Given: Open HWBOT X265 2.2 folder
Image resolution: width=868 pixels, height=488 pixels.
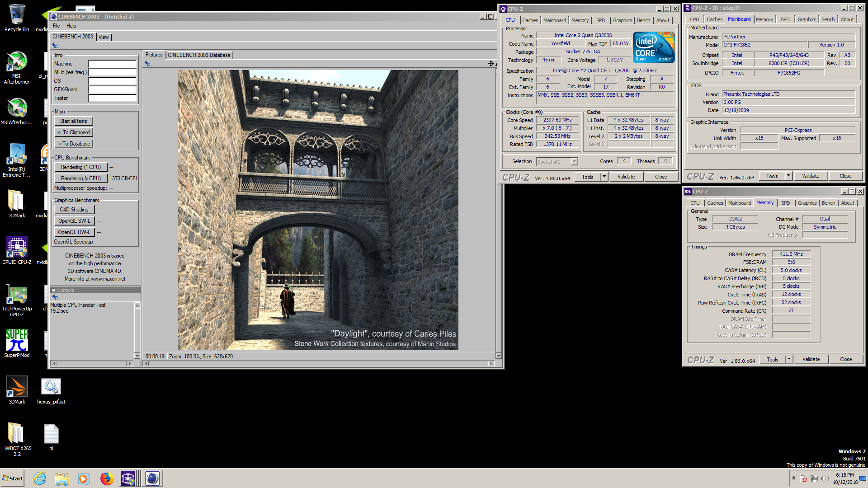Looking at the screenshot, I should [17, 439].
